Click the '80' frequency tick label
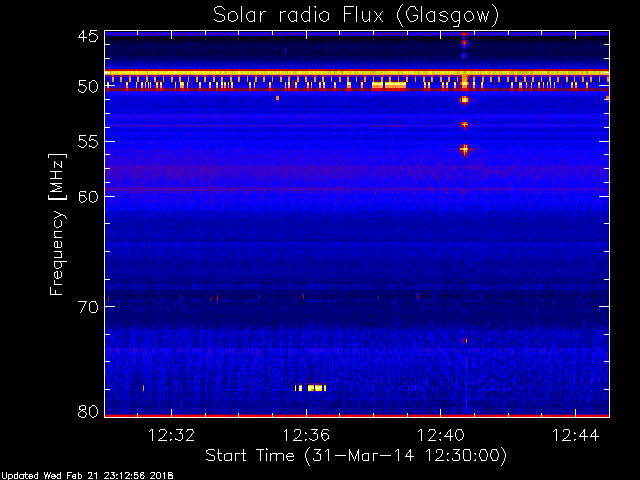The width and height of the screenshot is (640, 480). click(x=88, y=411)
